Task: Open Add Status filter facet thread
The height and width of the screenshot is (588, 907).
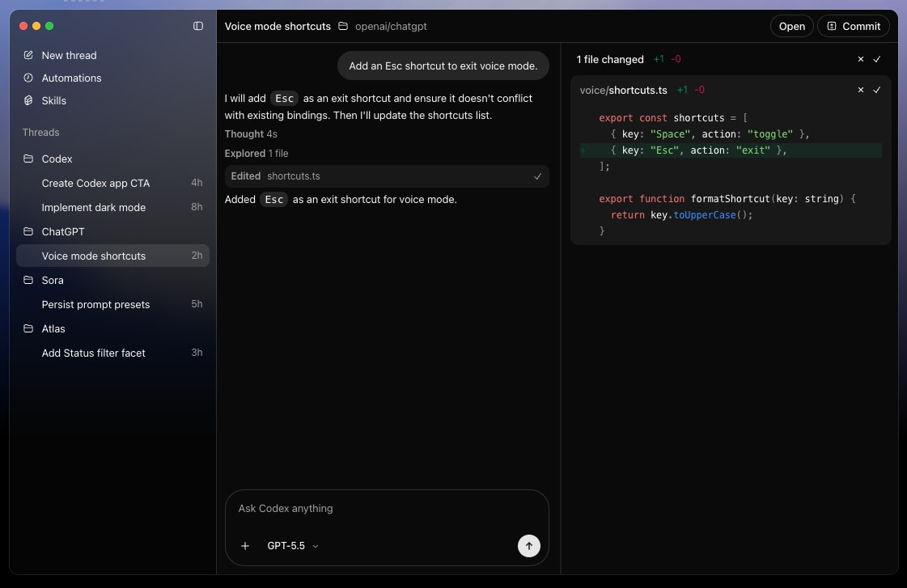Action: coord(112,353)
